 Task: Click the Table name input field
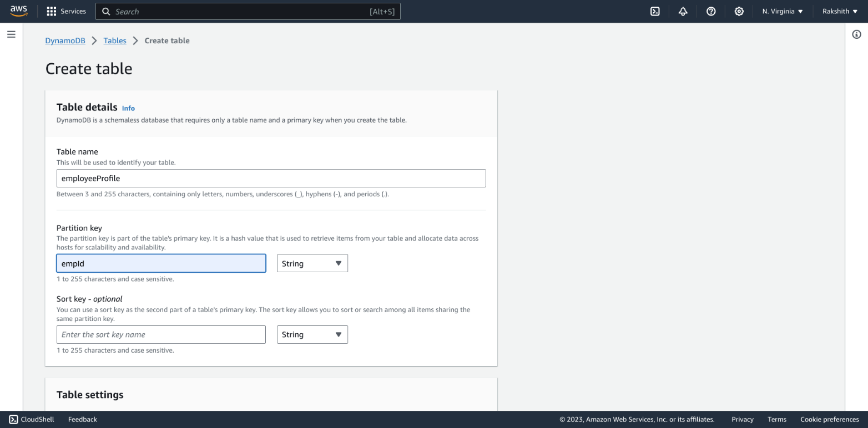pyautogui.click(x=271, y=178)
